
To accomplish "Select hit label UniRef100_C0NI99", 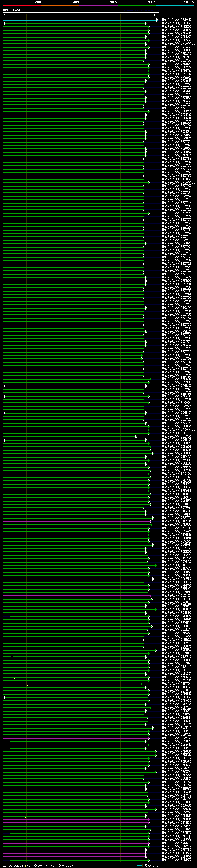I will coord(177,799).
